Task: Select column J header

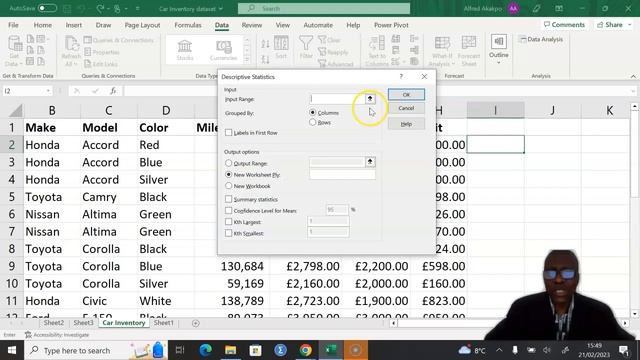Action: point(553,110)
